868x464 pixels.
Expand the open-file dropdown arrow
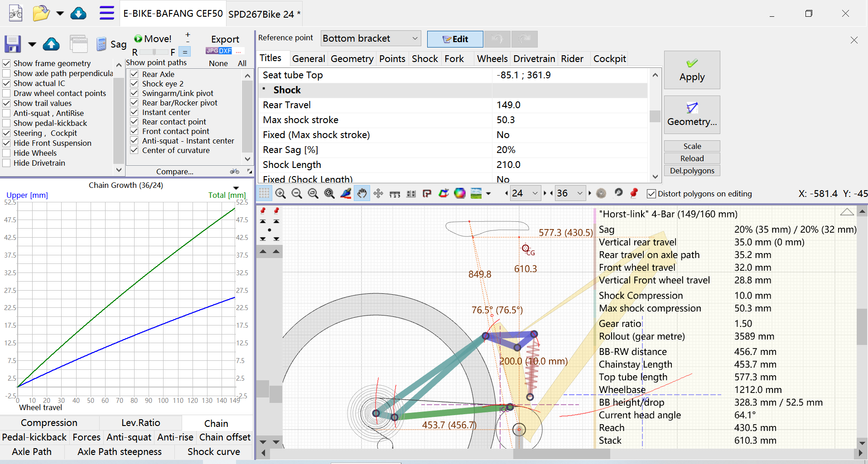[x=60, y=13]
